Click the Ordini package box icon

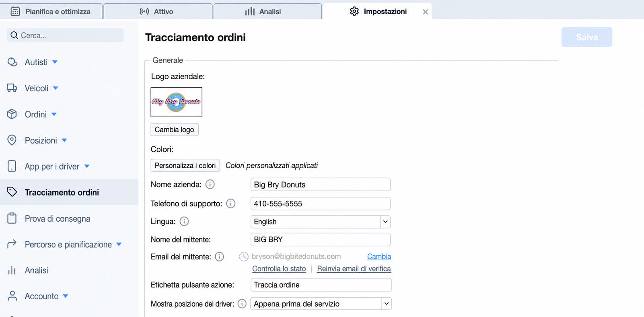12,114
